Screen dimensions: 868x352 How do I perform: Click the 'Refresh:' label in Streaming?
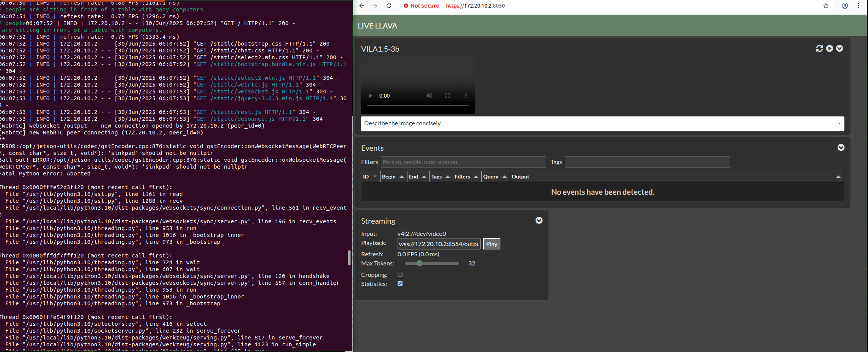[x=372, y=254]
